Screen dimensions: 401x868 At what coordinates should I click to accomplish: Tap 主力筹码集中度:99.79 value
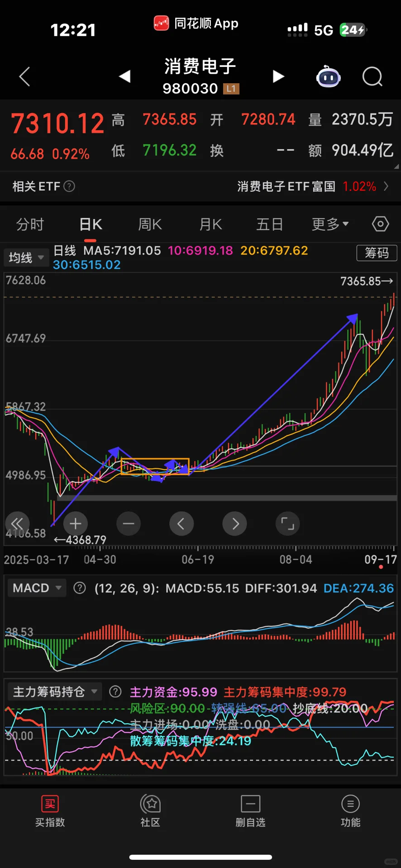(x=285, y=692)
